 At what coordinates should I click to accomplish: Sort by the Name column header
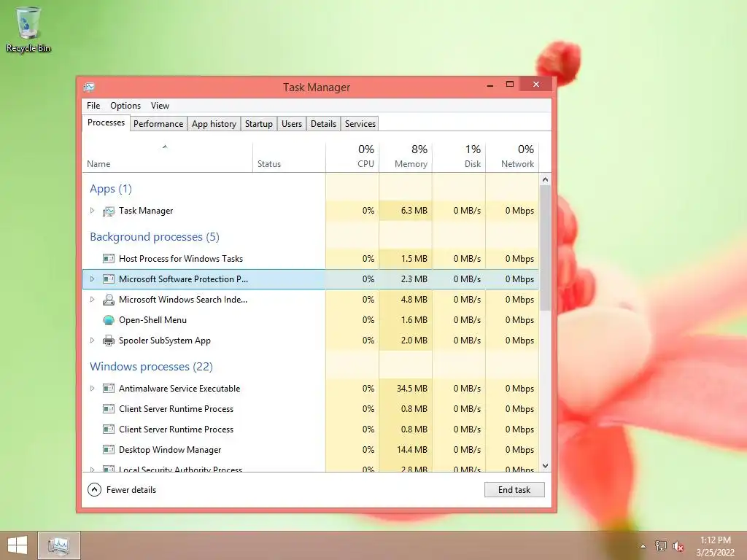coord(167,157)
